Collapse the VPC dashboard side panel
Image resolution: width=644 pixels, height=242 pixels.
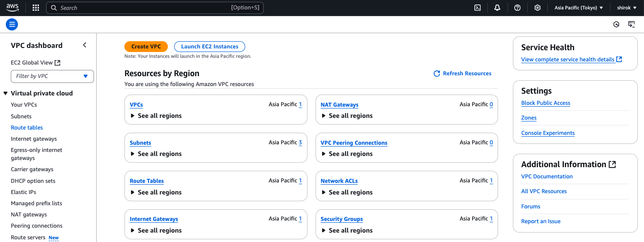(x=85, y=45)
